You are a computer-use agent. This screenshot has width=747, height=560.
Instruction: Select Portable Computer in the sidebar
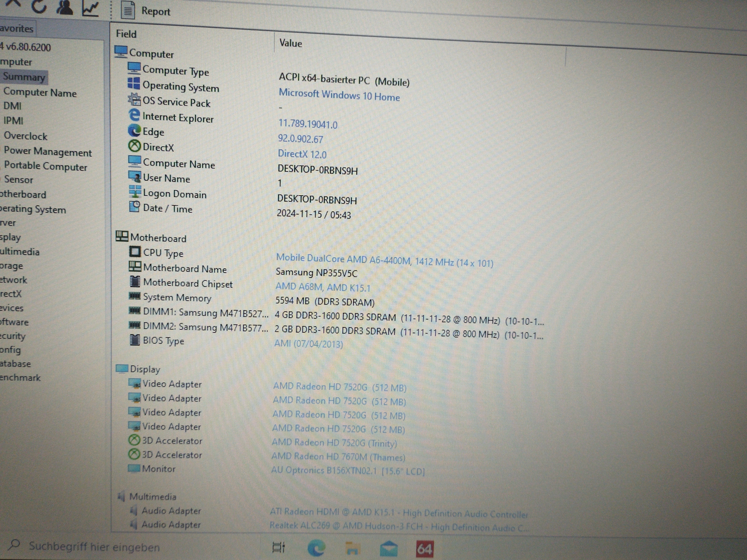coord(46,166)
